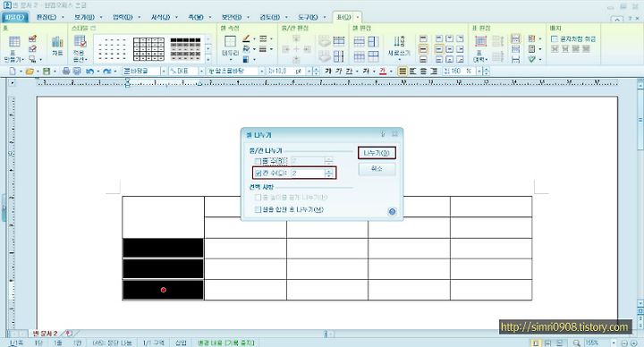644x347 pixels.
Task: Open the 입력 insert menu
Action: [123, 17]
